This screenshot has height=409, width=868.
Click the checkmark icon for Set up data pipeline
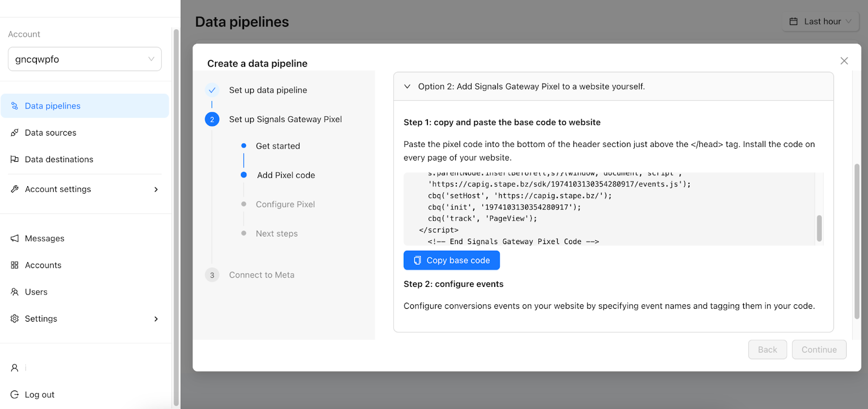212,90
